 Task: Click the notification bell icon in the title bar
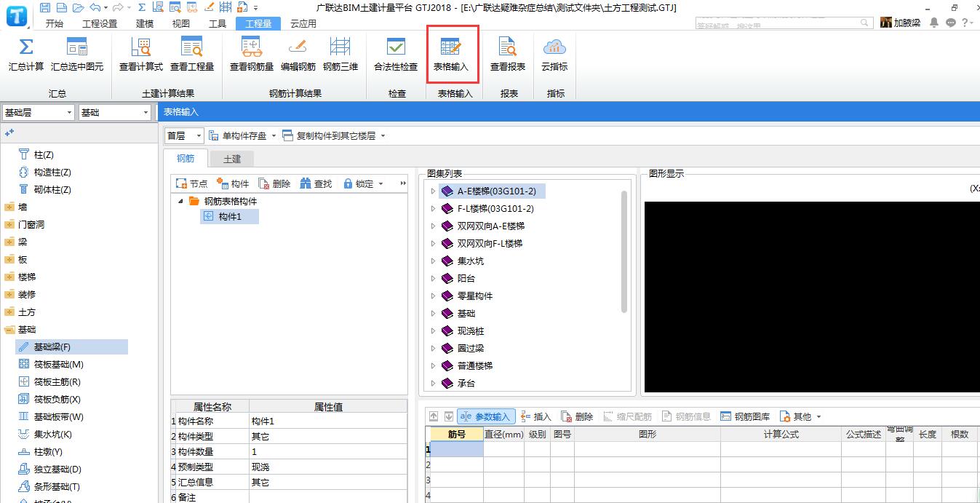[x=934, y=23]
